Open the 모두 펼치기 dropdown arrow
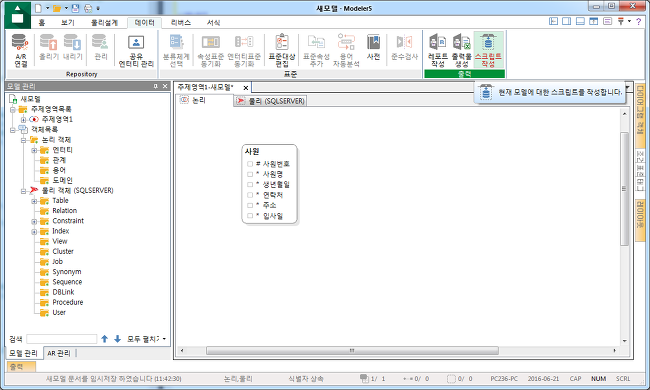 click(164, 339)
